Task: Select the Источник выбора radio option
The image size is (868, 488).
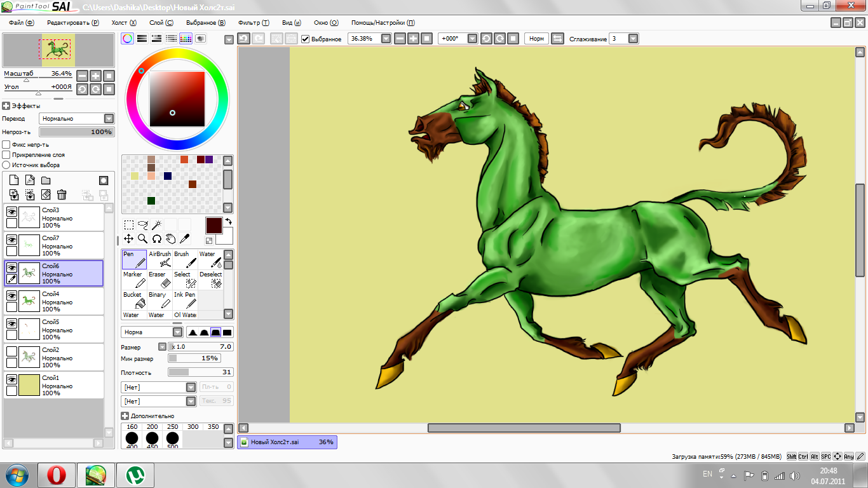Action: point(6,165)
